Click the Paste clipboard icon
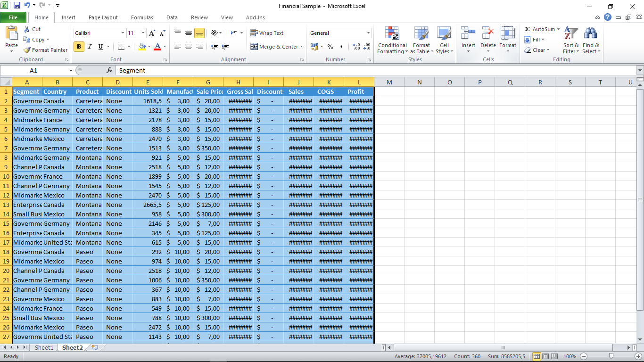This screenshot has width=644, height=362. pos(11,33)
